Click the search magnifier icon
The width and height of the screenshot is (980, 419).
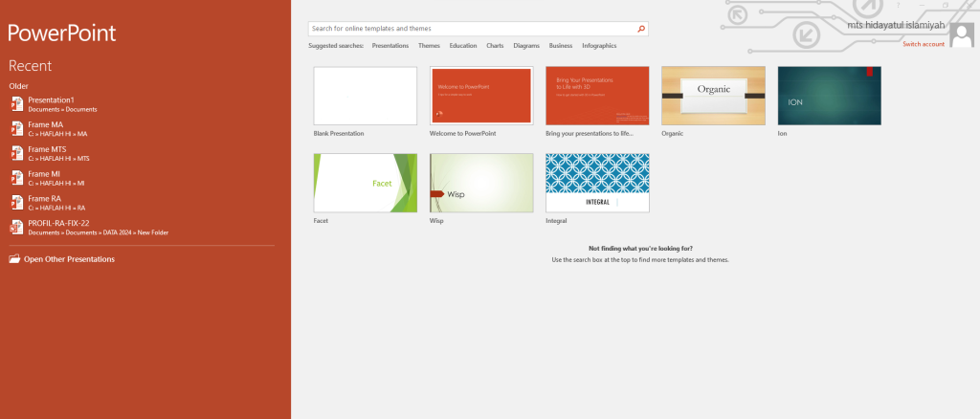point(641,30)
